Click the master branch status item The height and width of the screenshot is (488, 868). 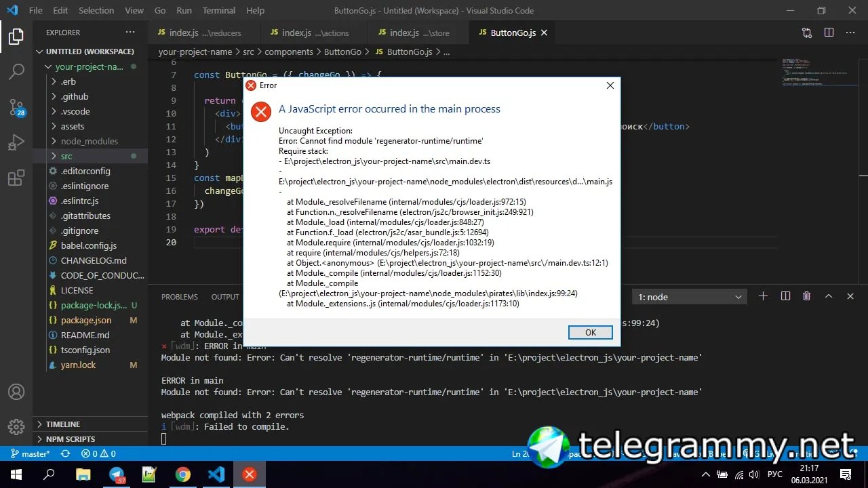[31, 453]
